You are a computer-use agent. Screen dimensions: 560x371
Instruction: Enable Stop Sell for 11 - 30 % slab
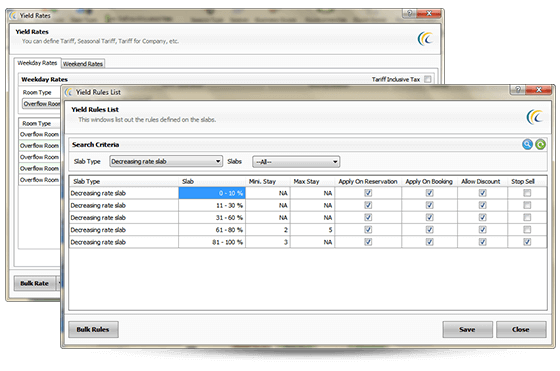[527, 205]
